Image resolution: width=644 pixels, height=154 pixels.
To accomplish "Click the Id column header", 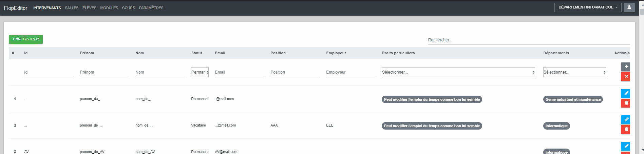I will click(x=26, y=53).
